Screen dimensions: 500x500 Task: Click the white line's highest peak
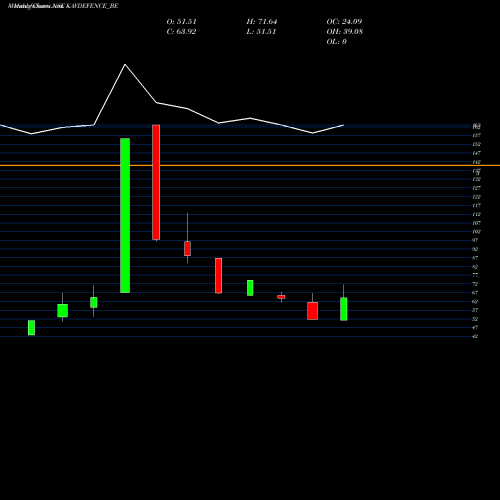[125, 65]
